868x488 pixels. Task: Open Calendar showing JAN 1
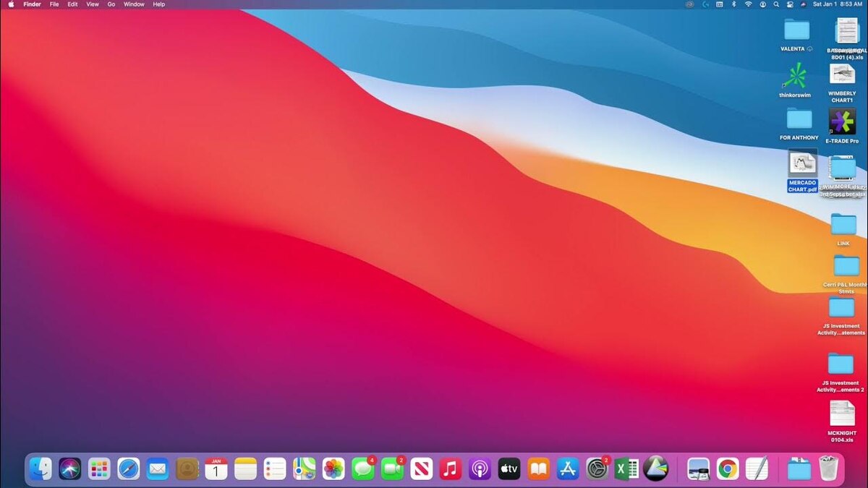coord(216,469)
